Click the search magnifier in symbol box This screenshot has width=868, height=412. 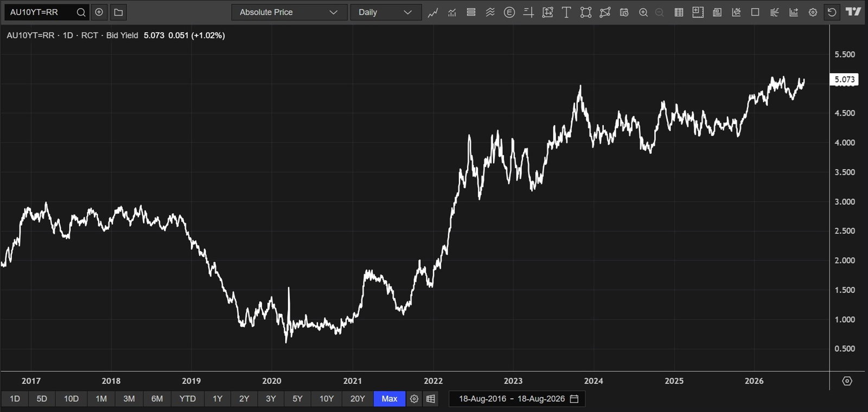[81, 12]
